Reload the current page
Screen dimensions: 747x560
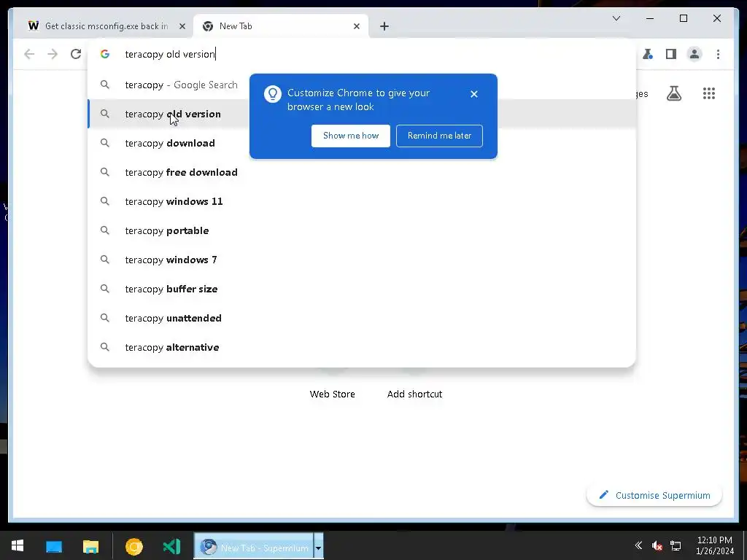pyautogui.click(x=76, y=54)
